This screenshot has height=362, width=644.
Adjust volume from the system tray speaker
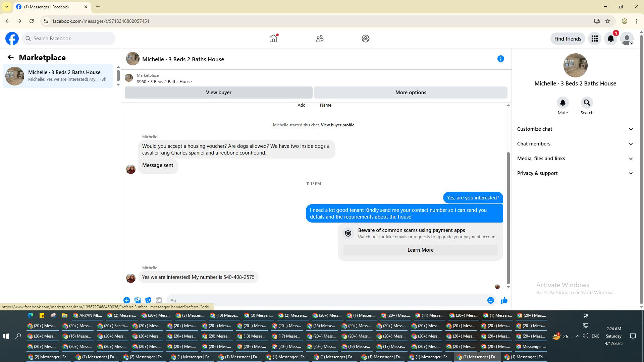pyautogui.click(x=586, y=336)
